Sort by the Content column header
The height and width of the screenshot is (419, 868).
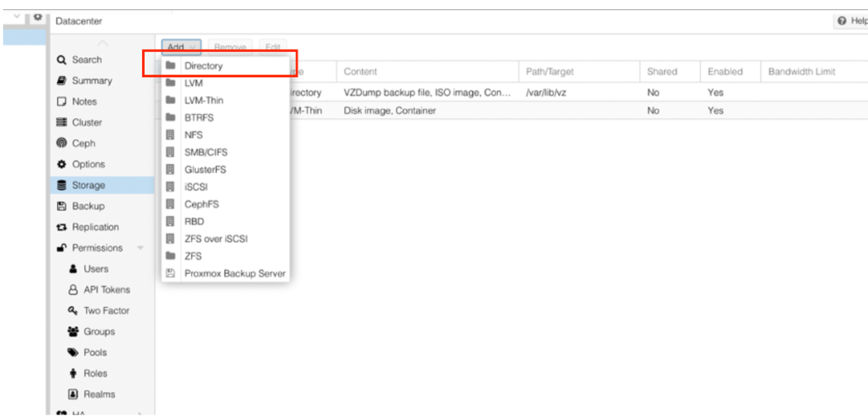[x=360, y=72]
